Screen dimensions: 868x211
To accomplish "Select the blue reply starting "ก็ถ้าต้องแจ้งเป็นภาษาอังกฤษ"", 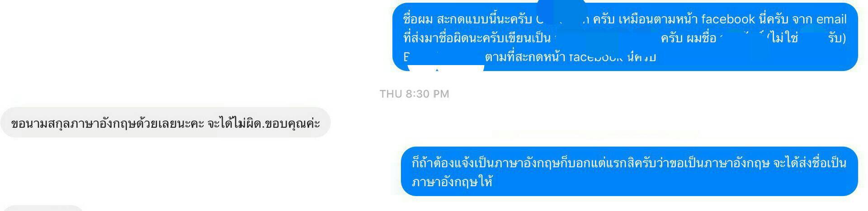I will (x=629, y=171).
